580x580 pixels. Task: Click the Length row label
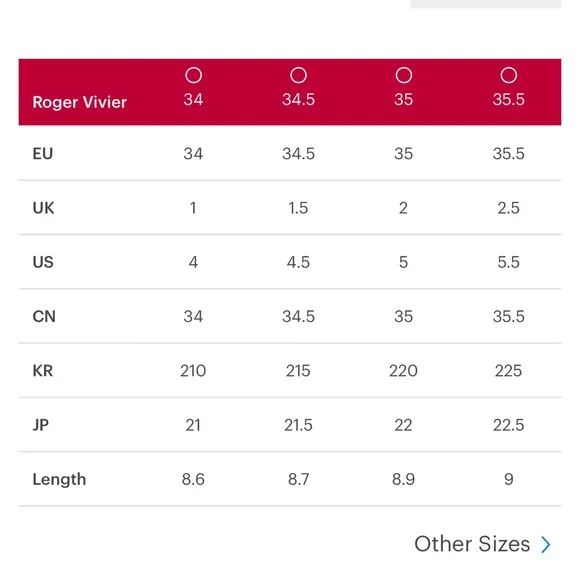coord(59,479)
